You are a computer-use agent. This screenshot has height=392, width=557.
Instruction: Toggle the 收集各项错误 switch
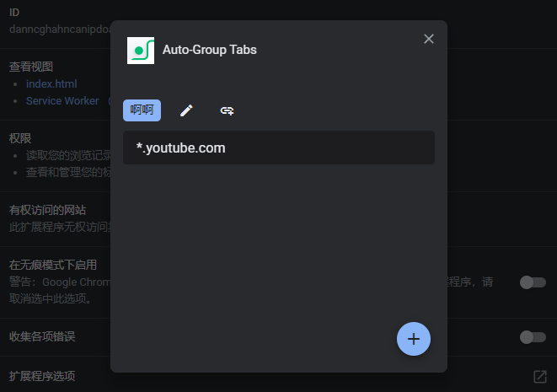pyautogui.click(x=533, y=337)
